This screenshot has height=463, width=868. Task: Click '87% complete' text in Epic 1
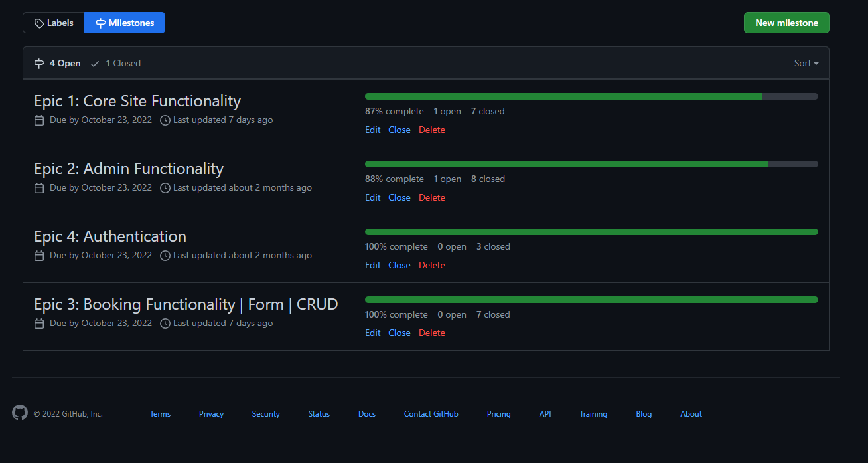(394, 111)
